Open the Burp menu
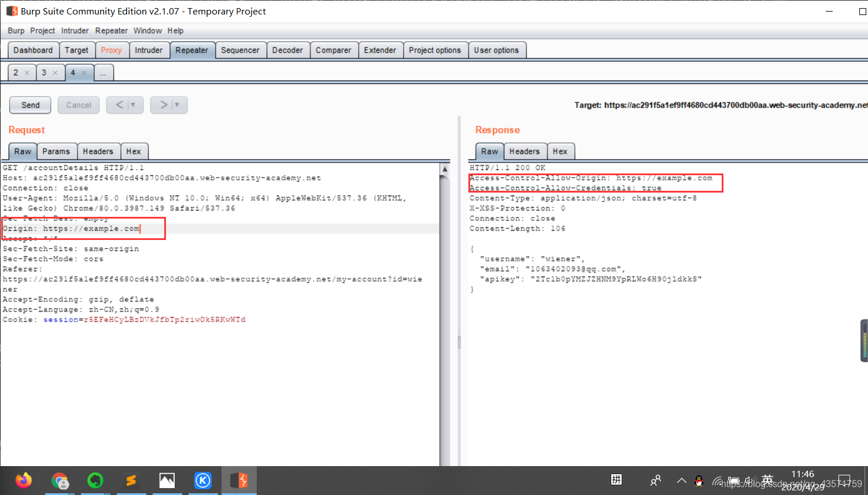Viewport: 868px width, 495px height. pos(16,31)
